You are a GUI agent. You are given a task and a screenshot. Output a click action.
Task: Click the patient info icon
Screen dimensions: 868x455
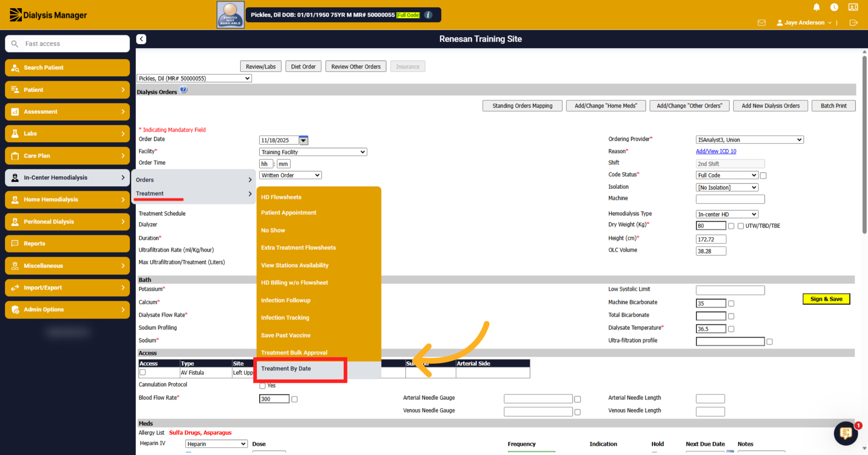(428, 15)
